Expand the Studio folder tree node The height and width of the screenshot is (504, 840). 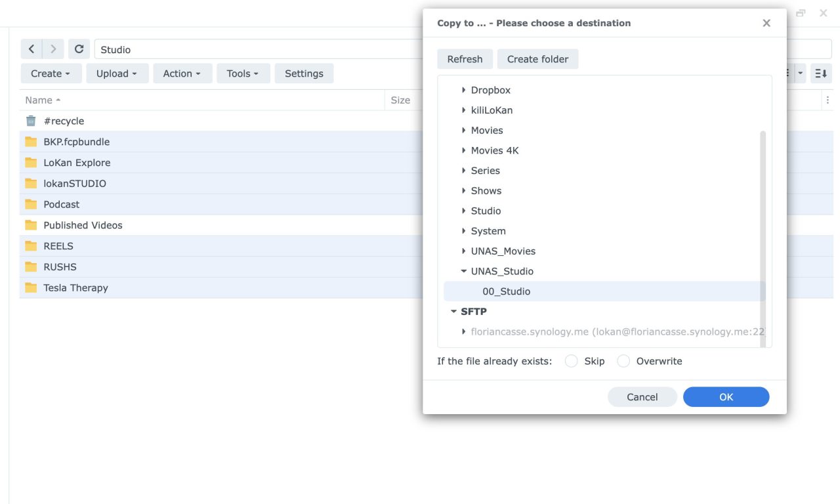pyautogui.click(x=463, y=211)
